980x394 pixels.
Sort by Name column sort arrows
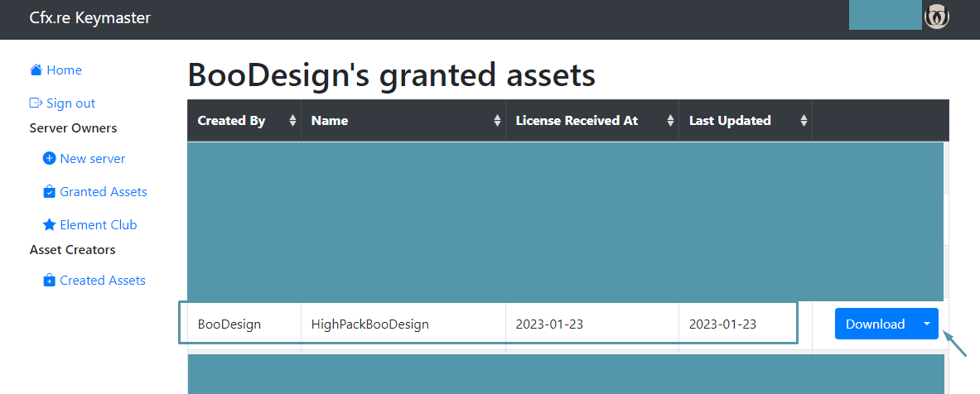point(497,121)
